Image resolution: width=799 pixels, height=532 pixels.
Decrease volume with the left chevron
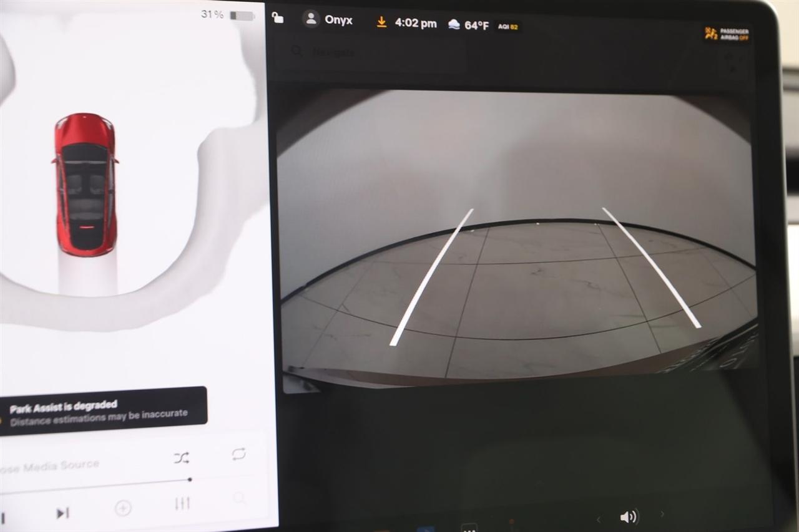598,519
